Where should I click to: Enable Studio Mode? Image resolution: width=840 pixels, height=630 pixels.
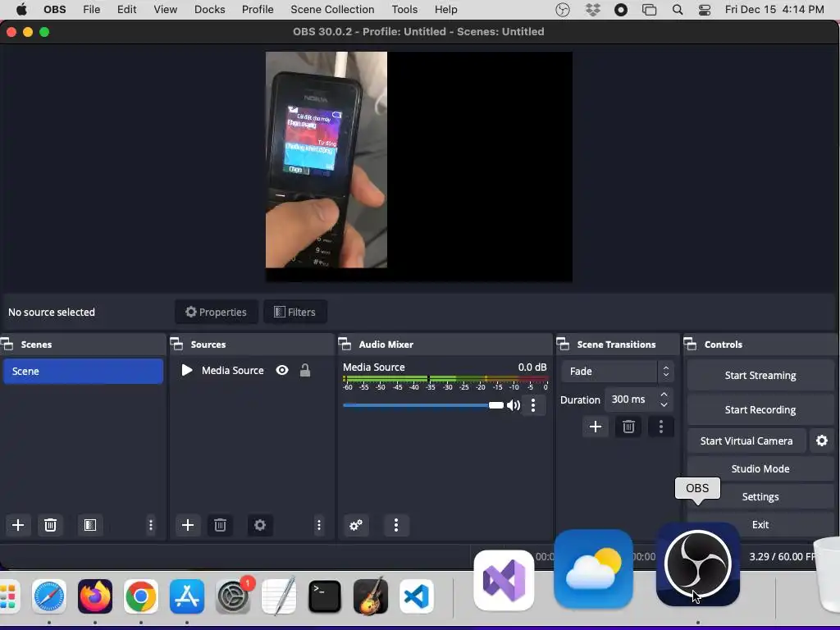[760, 468]
